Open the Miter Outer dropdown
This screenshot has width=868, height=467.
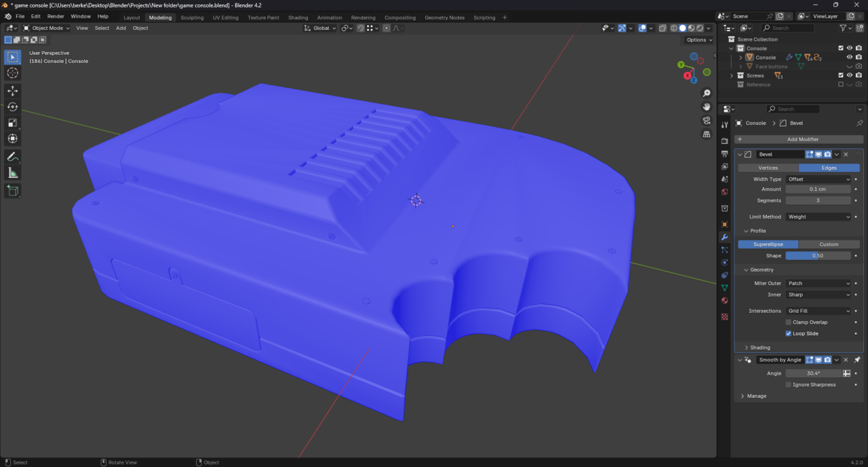(818, 283)
